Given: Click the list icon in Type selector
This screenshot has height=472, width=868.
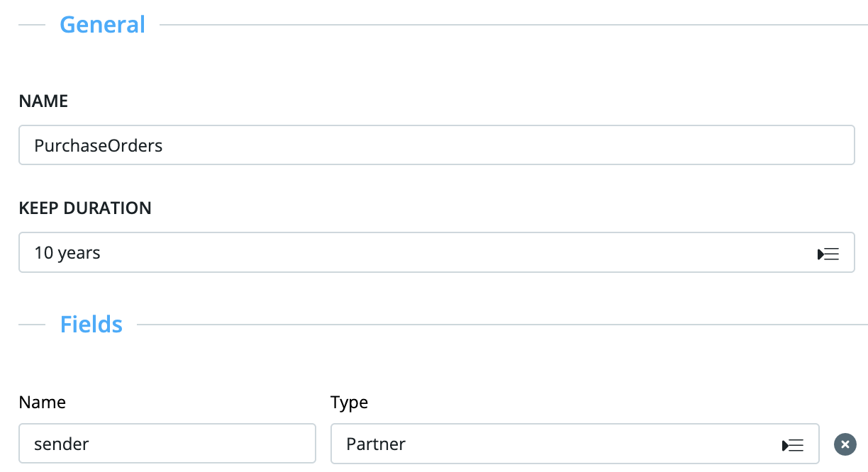Looking at the screenshot, I should click(793, 445).
